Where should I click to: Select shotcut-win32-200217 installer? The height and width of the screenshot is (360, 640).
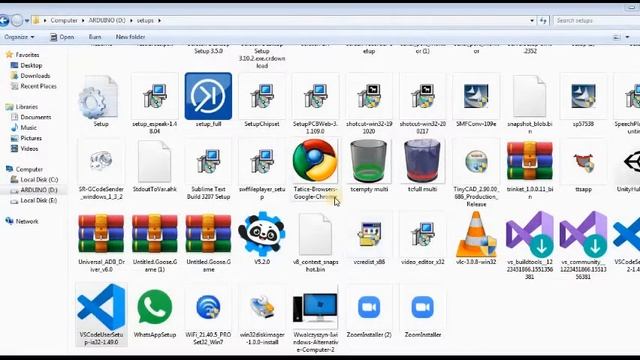[422, 97]
